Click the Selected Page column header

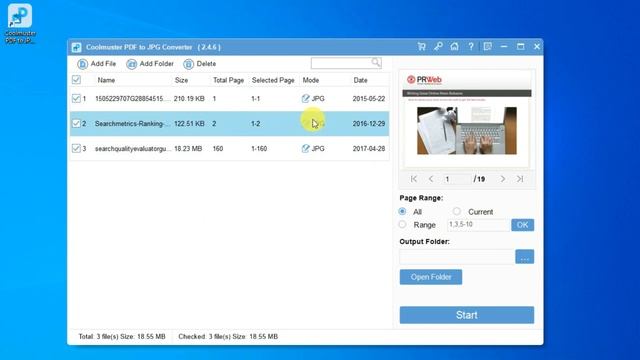[x=273, y=80]
